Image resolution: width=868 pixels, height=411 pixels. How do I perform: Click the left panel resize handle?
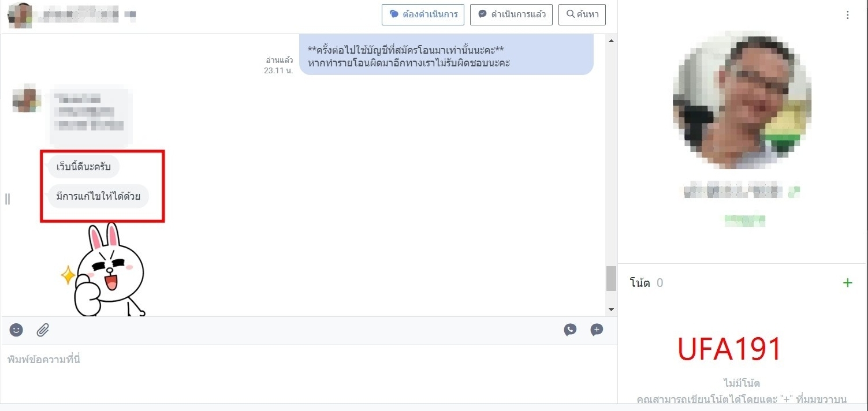[x=8, y=199]
